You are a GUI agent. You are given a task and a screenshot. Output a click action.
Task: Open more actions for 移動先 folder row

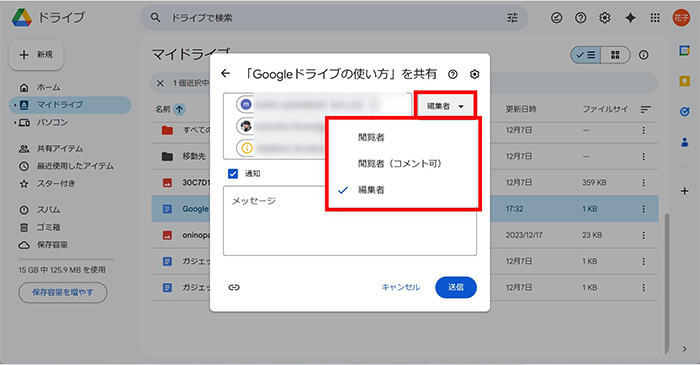(643, 156)
